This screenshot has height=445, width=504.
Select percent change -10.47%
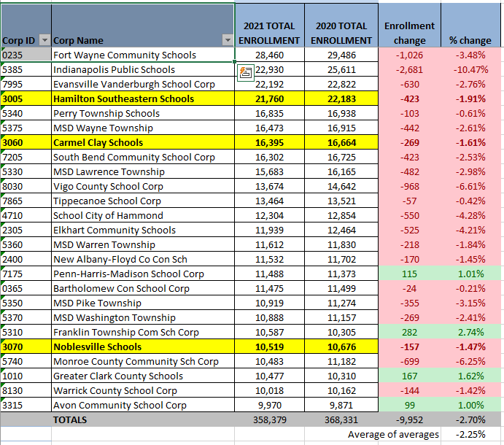pos(470,69)
